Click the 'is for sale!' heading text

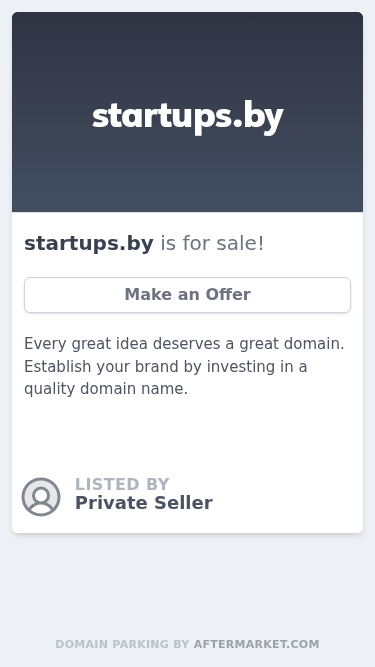coord(212,243)
